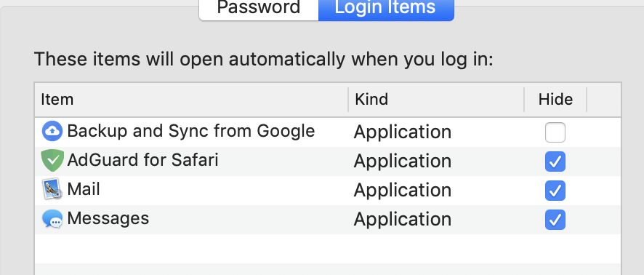
Task: Click the Mail stamp icon
Action: [x=52, y=189]
